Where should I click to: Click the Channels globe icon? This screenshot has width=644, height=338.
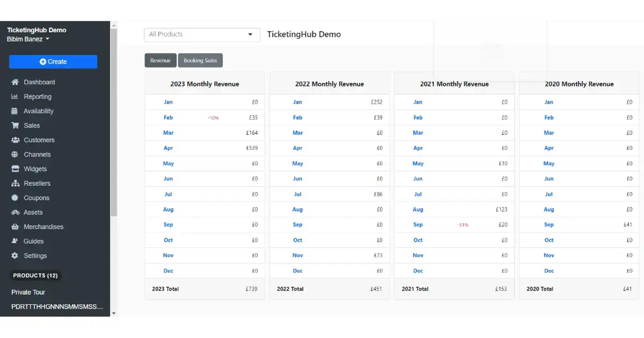[14, 154]
